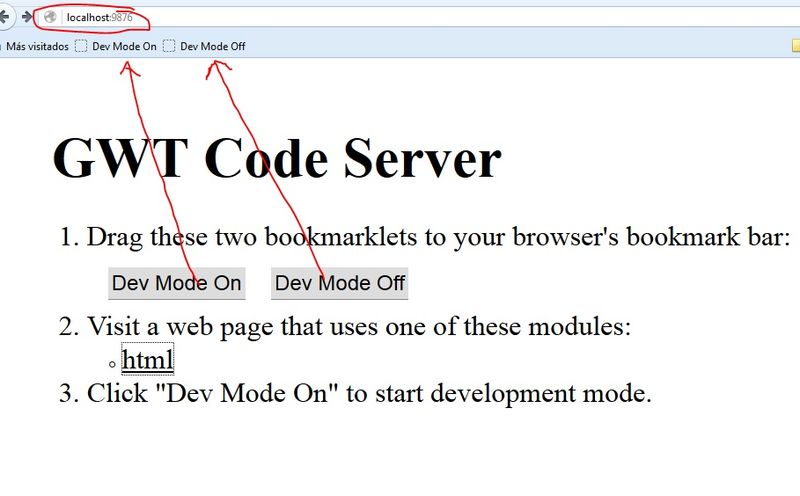
Task: Open the Más visitados bookmarks folder
Action: tap(37, 46)
